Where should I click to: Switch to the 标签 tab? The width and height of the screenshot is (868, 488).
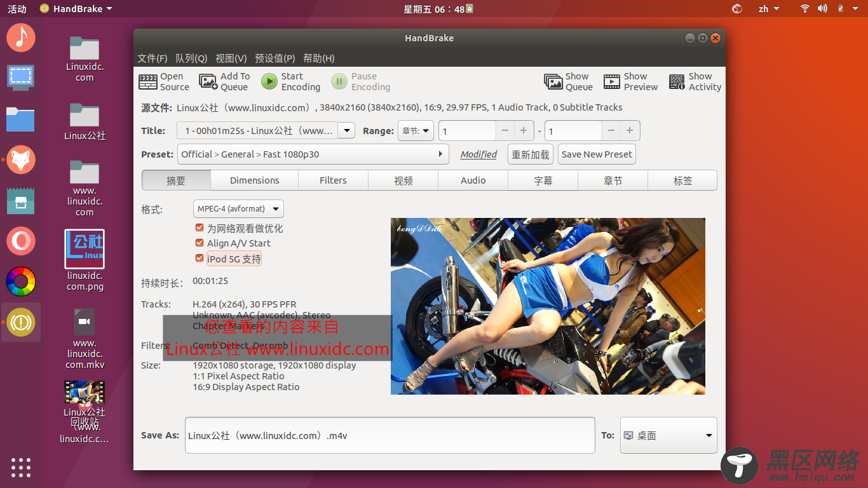point(682,180)
